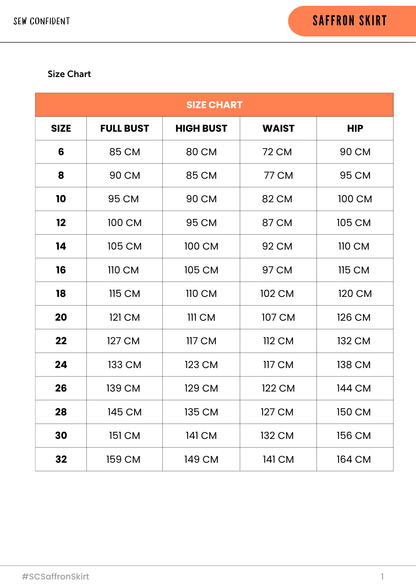Click the SAFFRON SKIRT orange title badge
Image resolution: width=416 pixels, height=588 pixels.
pos(352,21)
